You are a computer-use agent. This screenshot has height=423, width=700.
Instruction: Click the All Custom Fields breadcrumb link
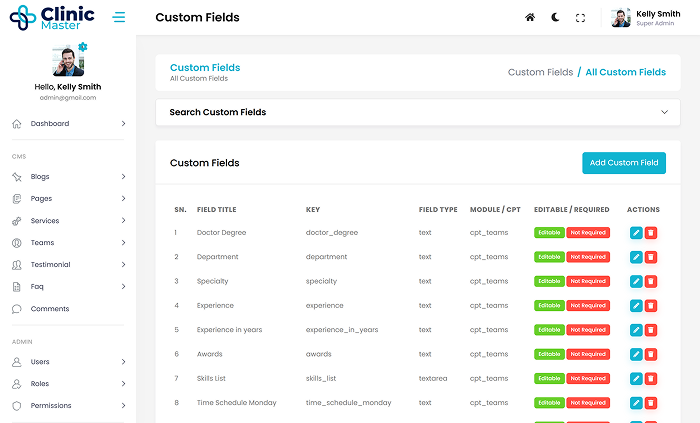click(625, 72)
